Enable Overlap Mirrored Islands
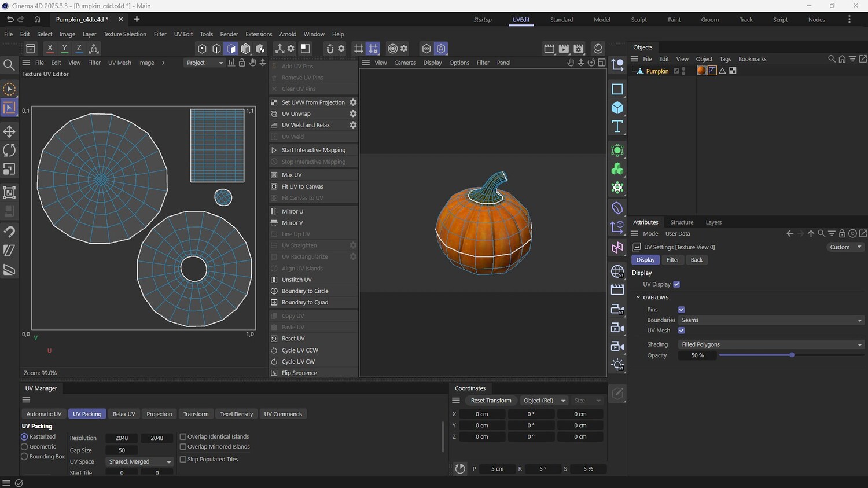 183,447
